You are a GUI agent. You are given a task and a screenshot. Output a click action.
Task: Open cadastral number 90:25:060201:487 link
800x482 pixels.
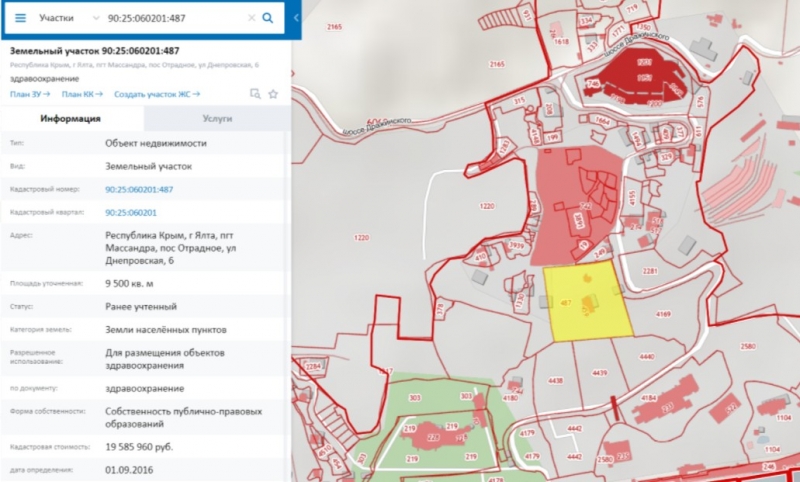point(139,189)
